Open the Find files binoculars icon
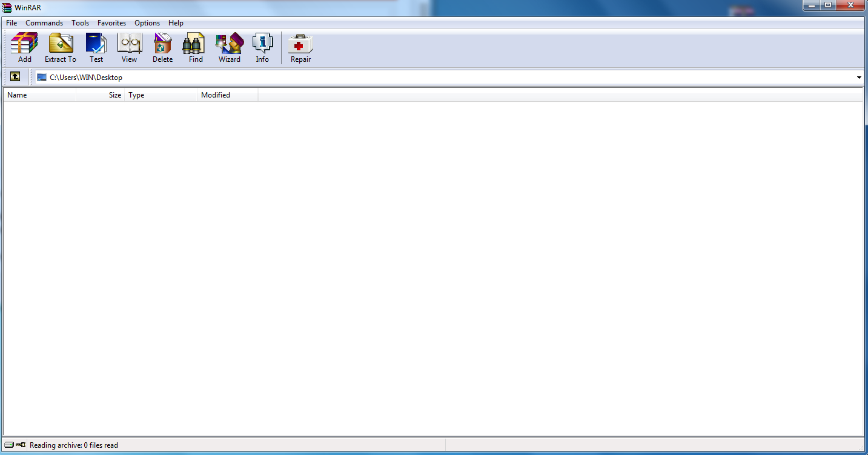 [196, 48]
